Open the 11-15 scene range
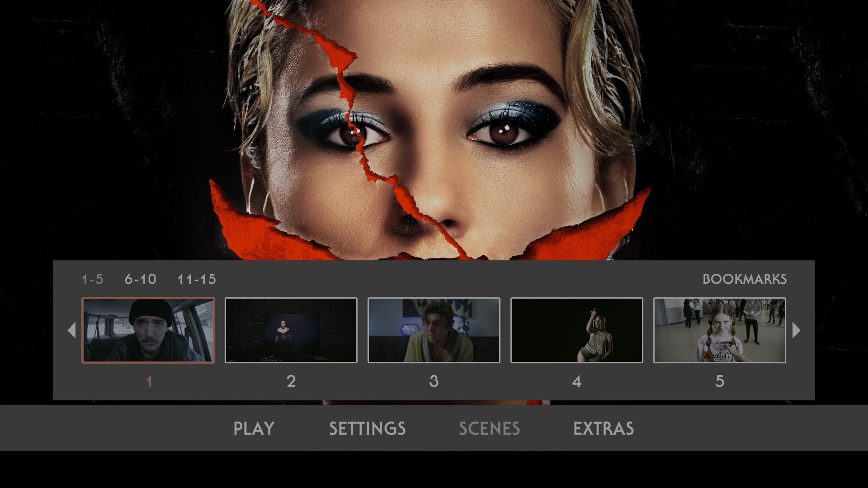The image size is (868, 488). coord(196,279)
